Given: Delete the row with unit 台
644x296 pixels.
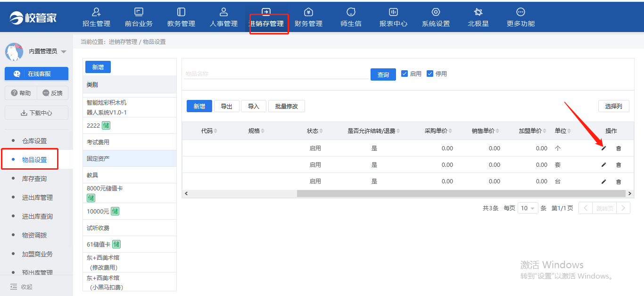Looking at the screenshot, I should [x=619, y=181].
